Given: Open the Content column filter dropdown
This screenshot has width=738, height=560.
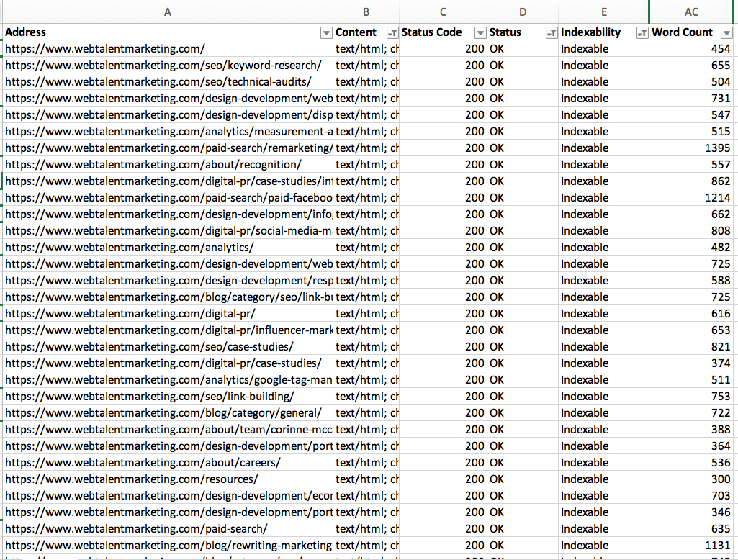Looking at the screenshot, I should [x=392, y=32].
